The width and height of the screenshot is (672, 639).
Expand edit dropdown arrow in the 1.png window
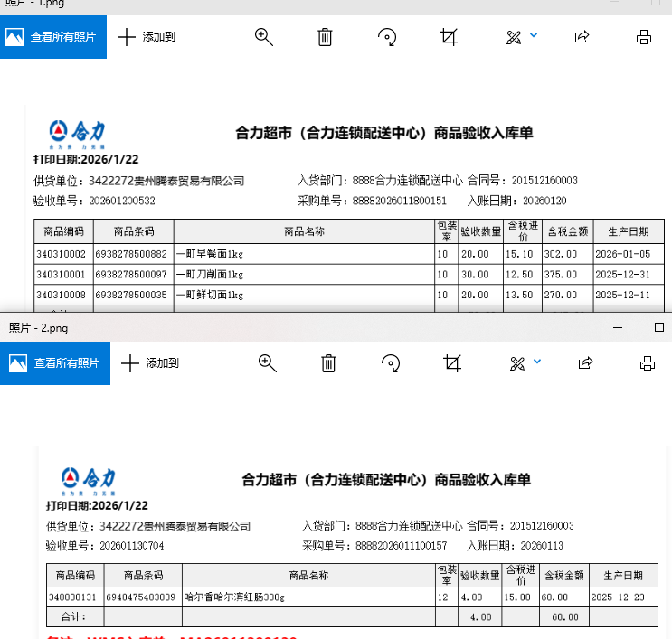click(534, 35)
